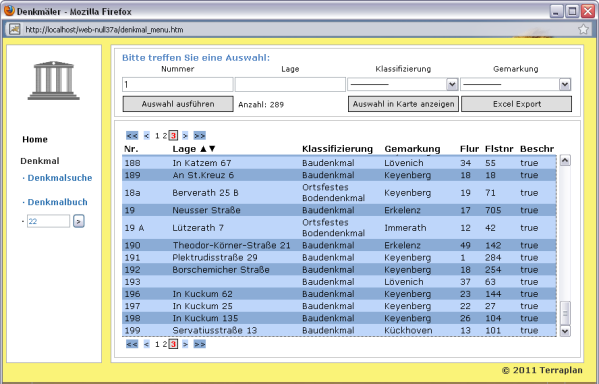The image size is (599, 384).
Task: Sort Lage column descending with down triangle
Action: pos(212,149)
